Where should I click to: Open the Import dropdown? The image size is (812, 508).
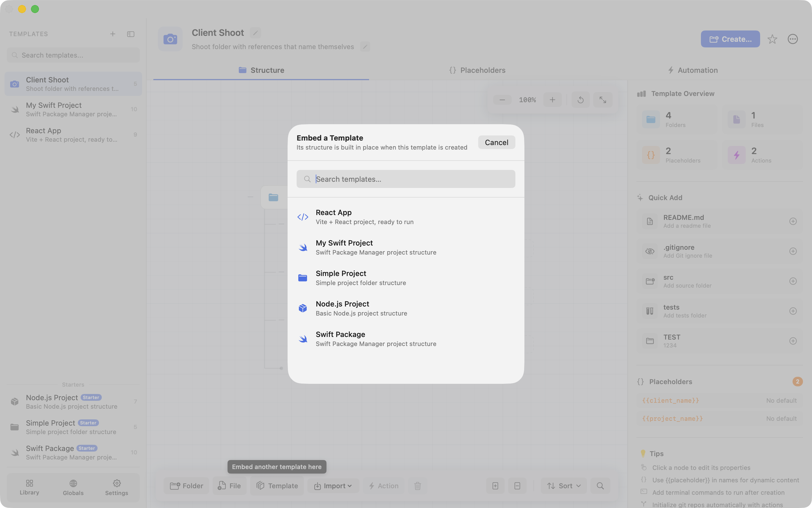click(333, 486)
